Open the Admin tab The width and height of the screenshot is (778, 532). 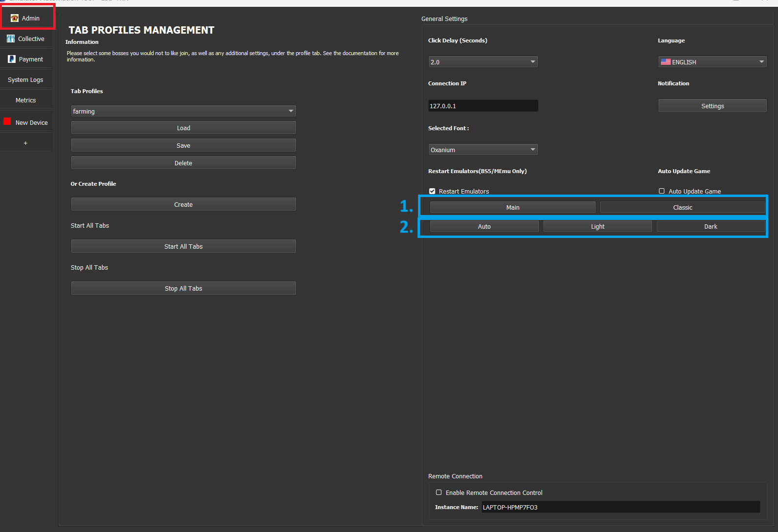[26, 18]
